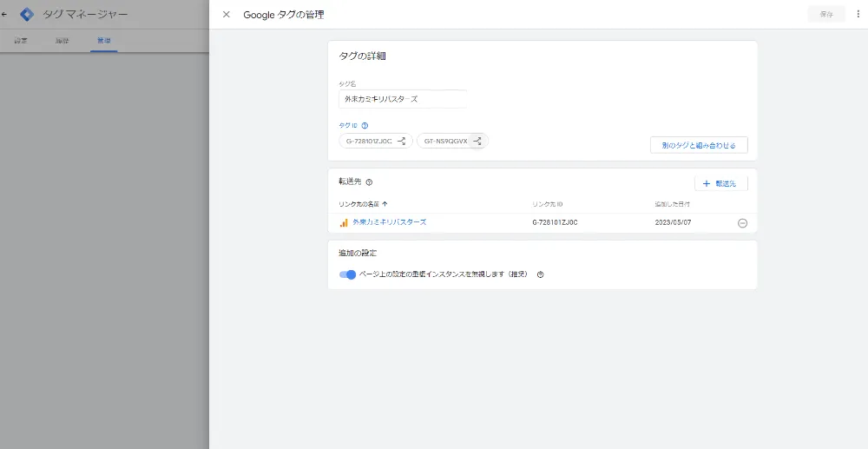Open the 外来カミキリバスターズ destination link

pyautogui.click(x=389, y=222)
